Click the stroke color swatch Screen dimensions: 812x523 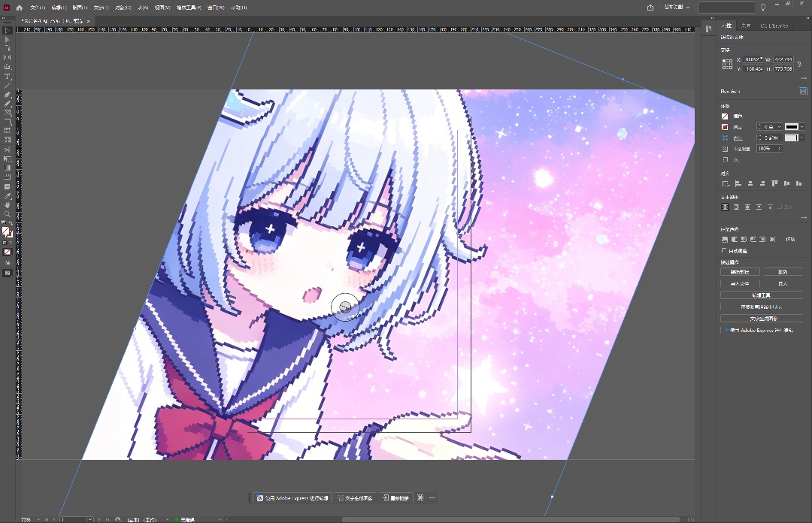pyautogui.click(x=725, y=127)
